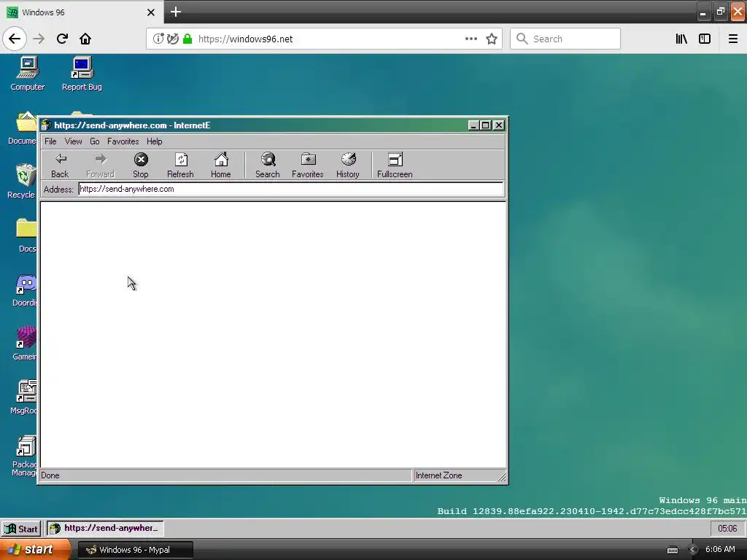The image size is (747, 560).
Task: Launch the Doordis desktop shortcut
Action: pos(26,290)
